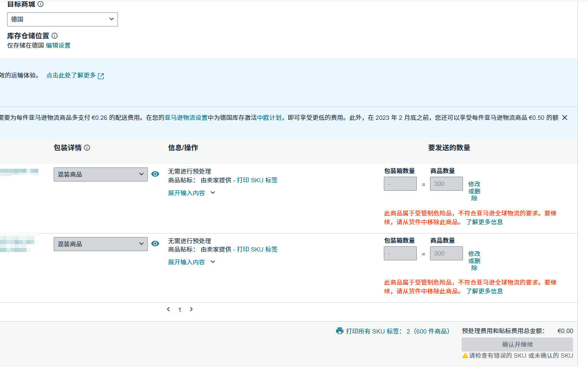The image size is (588, 367).
Task: Open the 德国 target marketplace dropdown
Action: (x=62, y=19)
